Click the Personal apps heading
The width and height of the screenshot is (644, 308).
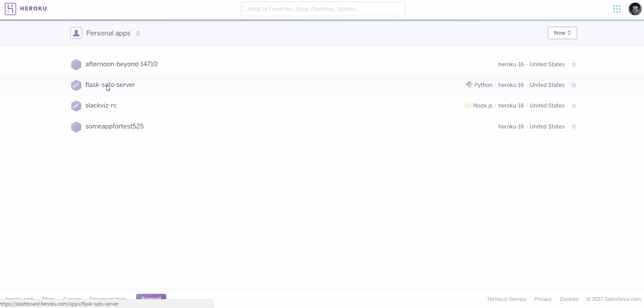(x=108, y=33)
